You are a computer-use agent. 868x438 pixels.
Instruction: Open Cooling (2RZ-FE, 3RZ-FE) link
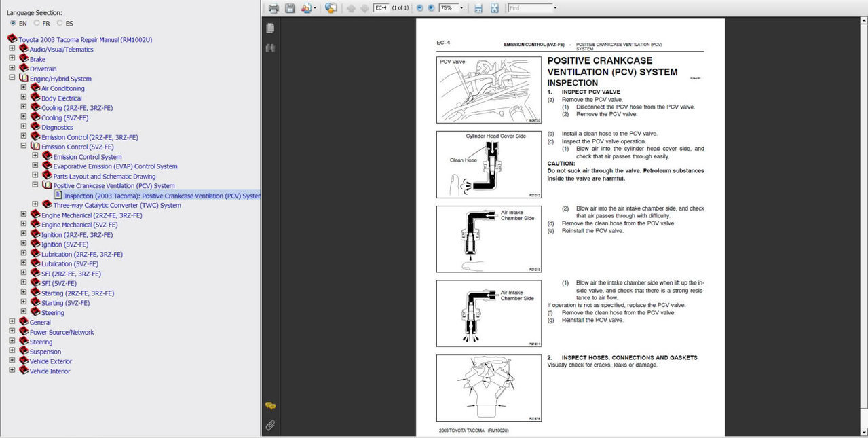tap(77, 108)
